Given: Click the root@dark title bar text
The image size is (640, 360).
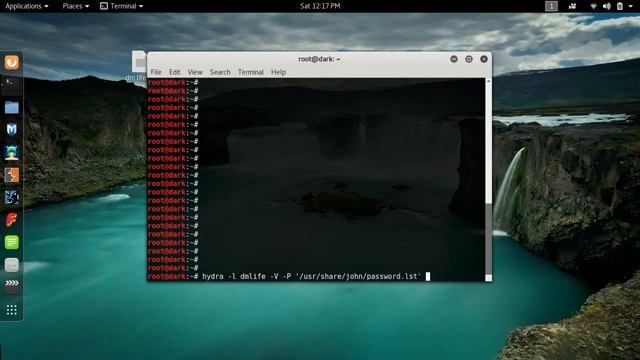Looking at the screenshot, I should pyautogui.click(x=319, y=59).
